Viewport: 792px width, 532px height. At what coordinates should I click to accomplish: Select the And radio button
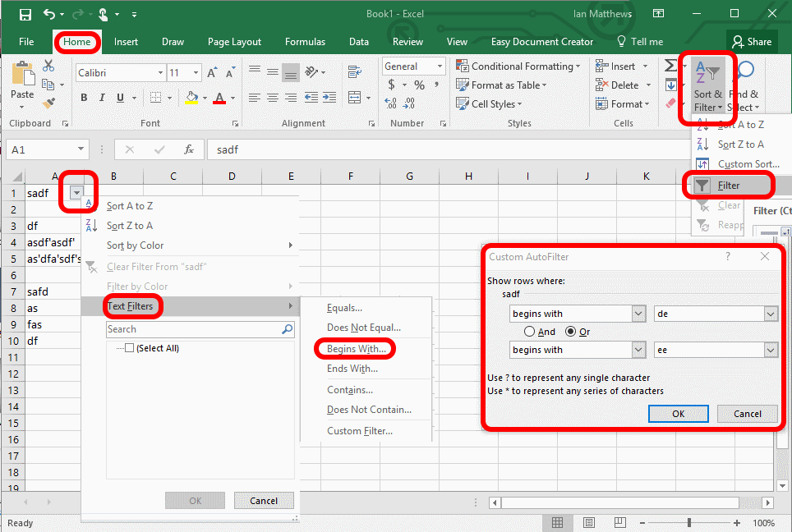(529, 332)
